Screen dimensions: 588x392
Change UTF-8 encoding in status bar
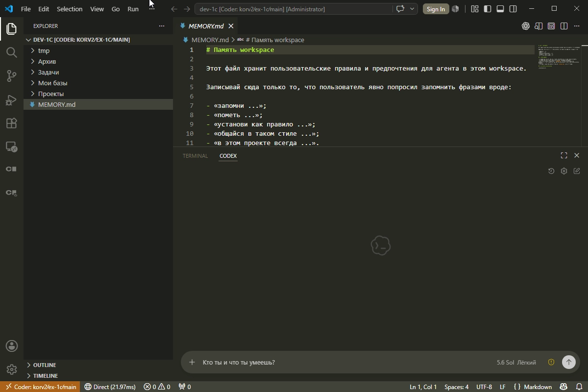[484, 387]
